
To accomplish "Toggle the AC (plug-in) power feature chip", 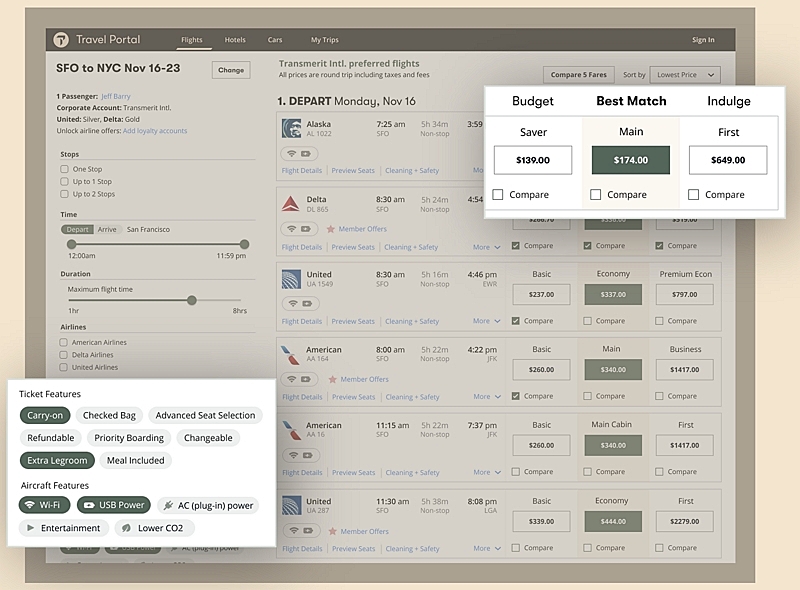I will tap(208, 505).
